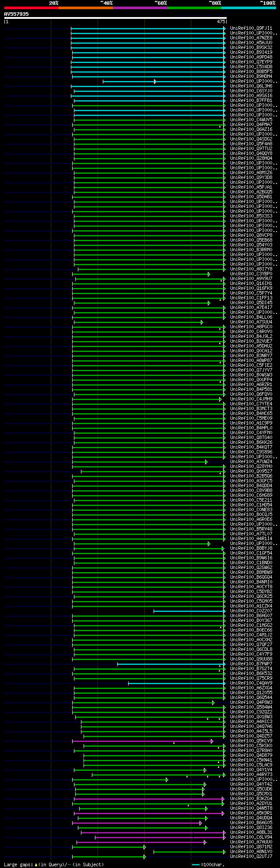This screenshot has width=280, height=868.
Task: Select hit label UniRef100_B3KZG4
Action: click(x=251, y=799)
